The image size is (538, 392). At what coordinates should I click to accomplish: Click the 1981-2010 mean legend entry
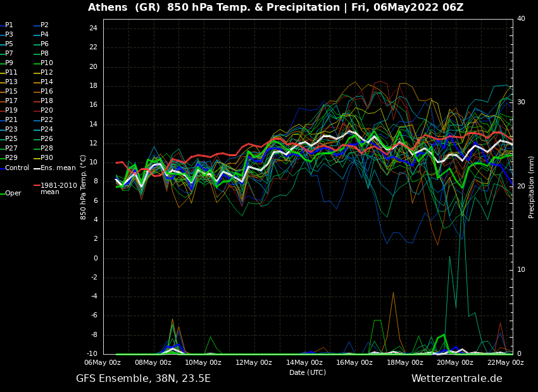58,188
